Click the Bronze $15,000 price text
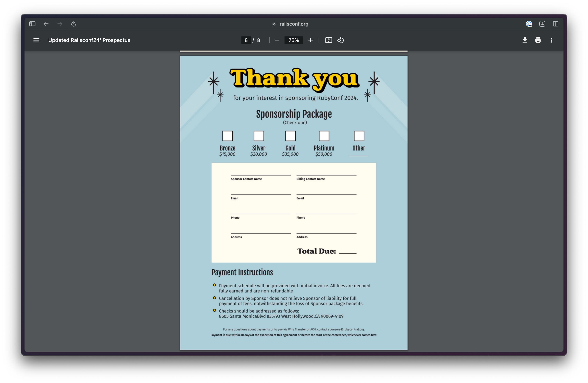This screenshot has width=588, height=383. pos(227,154)
